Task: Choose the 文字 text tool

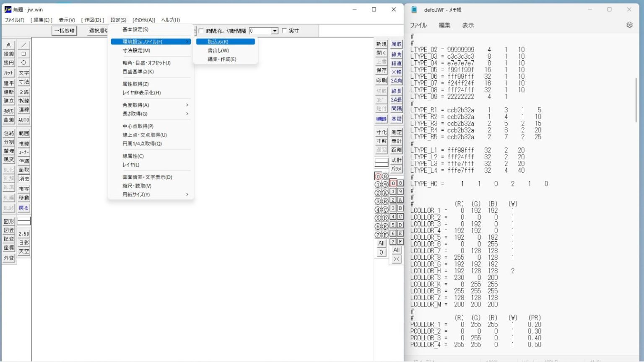Action: 24,73
